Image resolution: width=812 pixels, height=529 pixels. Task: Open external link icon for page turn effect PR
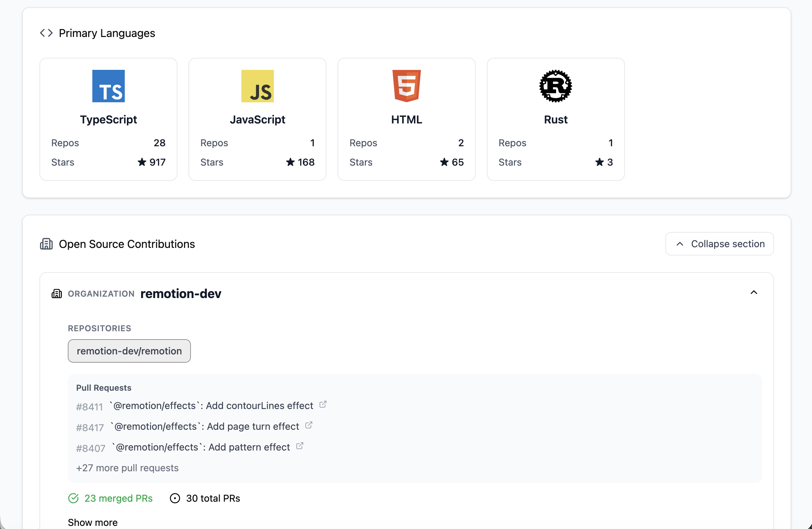(308, 425)
